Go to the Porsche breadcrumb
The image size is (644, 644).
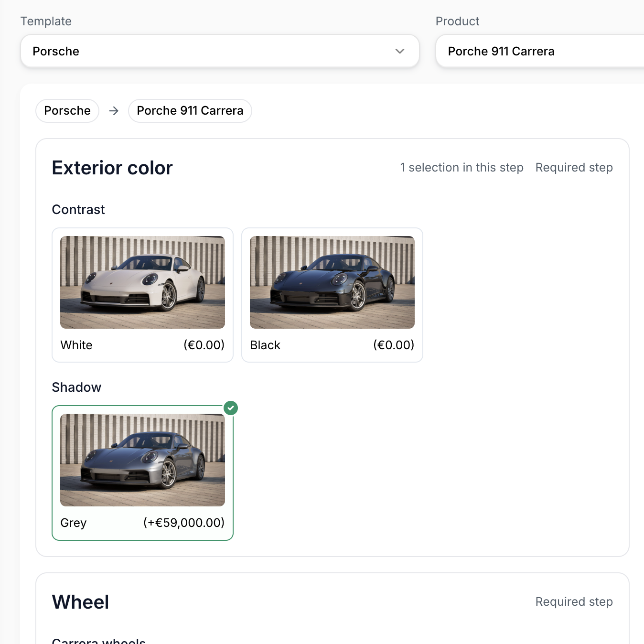point(67,111)
